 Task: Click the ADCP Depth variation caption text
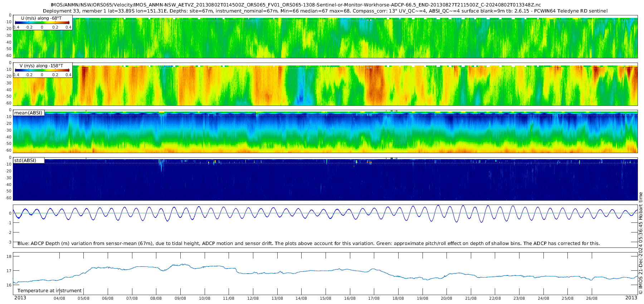point(308,244)
